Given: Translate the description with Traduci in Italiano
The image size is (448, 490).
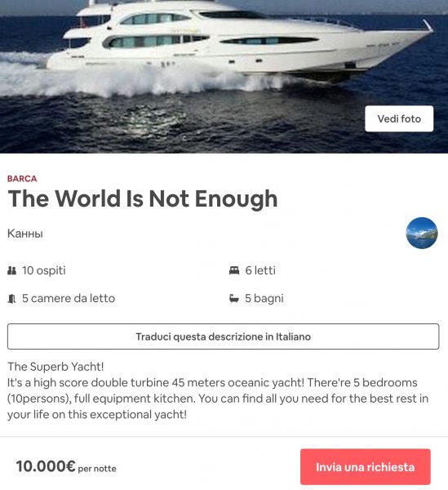Looking at the screenshot, I should point(224,336).
